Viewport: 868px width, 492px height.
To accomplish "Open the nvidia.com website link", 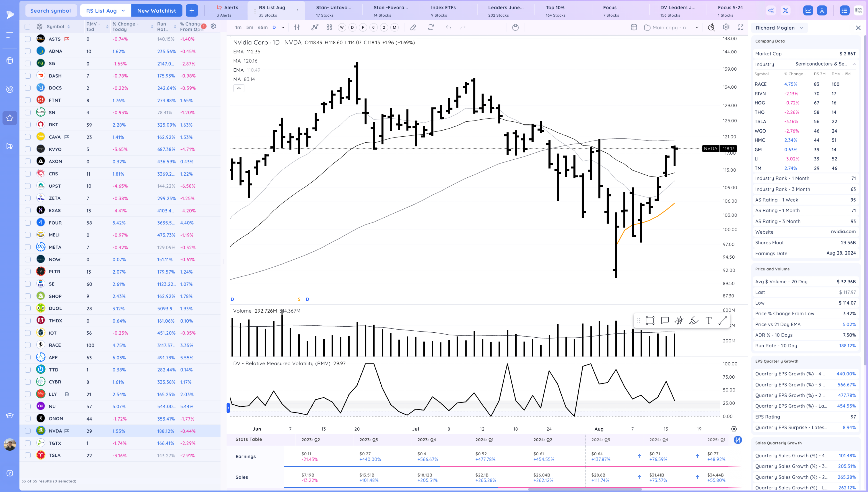I will (843, 231).
